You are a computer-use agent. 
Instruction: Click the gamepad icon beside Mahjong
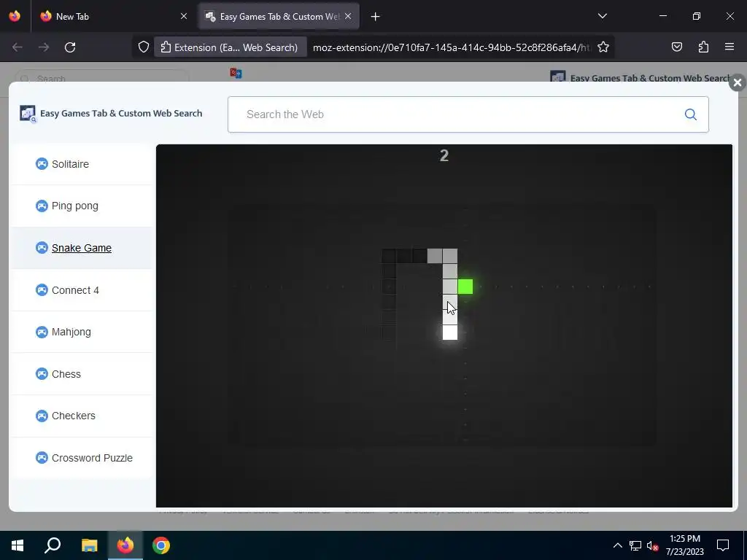(x=42, y=332)
